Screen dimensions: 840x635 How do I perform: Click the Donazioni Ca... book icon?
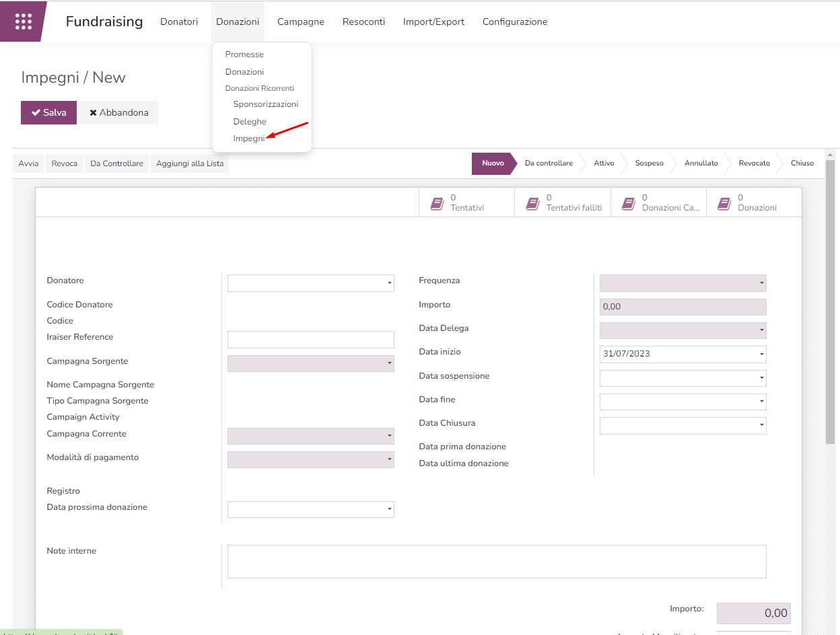point(629,202)
